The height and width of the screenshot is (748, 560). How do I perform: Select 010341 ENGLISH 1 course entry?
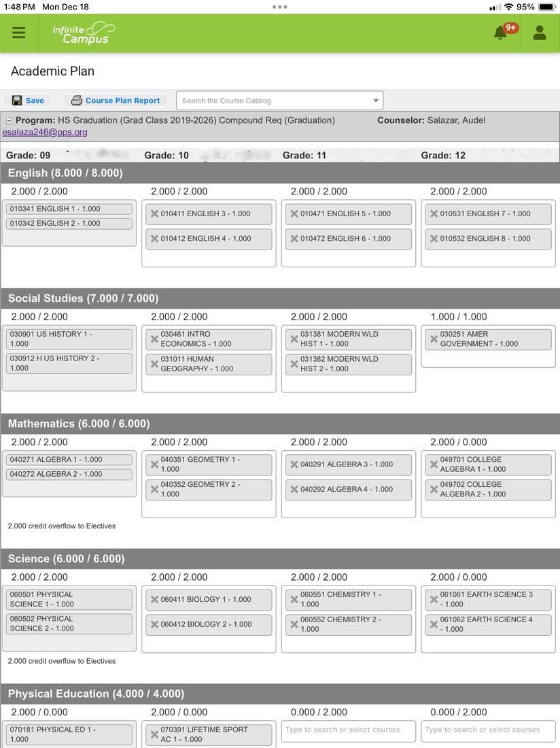pyautogui.click(x=69, y=209)
